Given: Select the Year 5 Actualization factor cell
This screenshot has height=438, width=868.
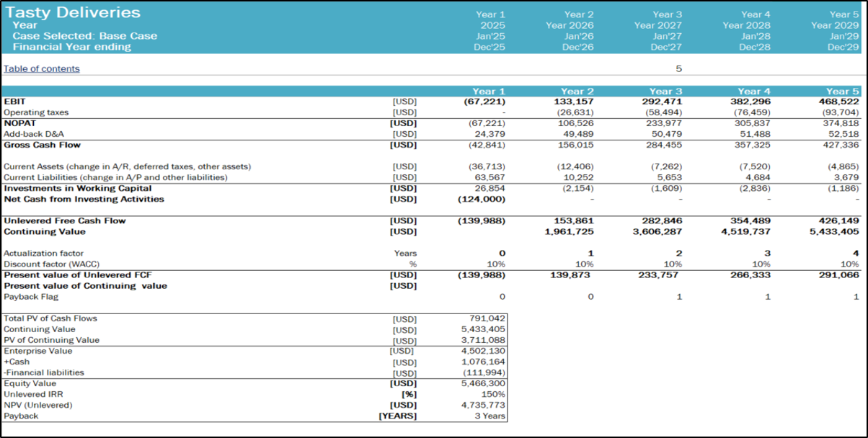Looking at the screenshot, I should pos(856,254).
